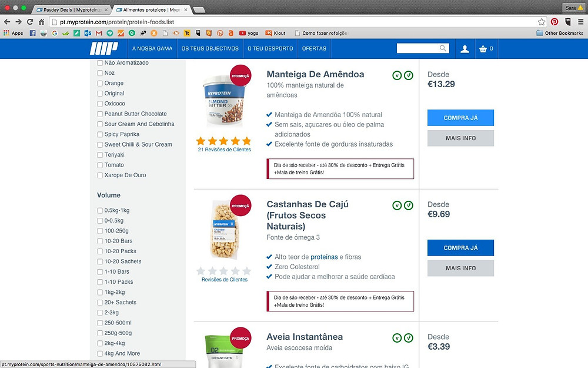Open the Aveia Instantânea product title
Screen dimensions: 588x368
[305, 337]
